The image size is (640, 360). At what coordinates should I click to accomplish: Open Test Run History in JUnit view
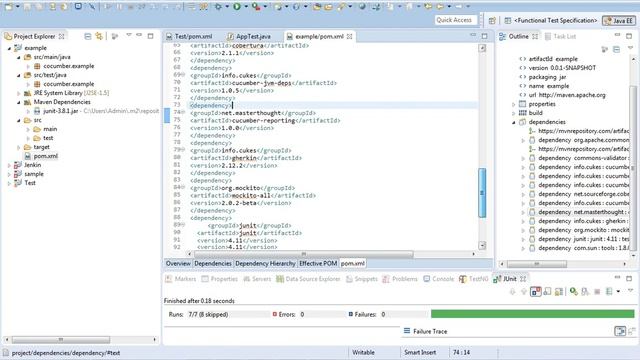tap(609, 291)
